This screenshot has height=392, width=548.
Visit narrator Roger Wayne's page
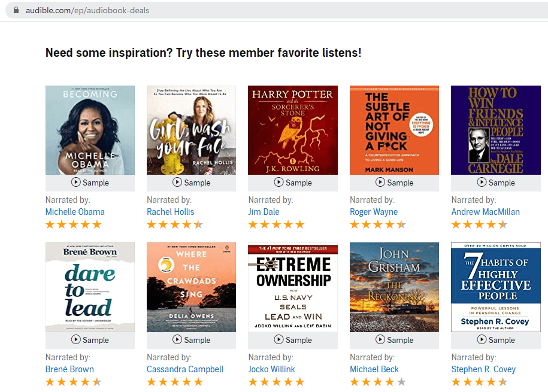point(374,212)
